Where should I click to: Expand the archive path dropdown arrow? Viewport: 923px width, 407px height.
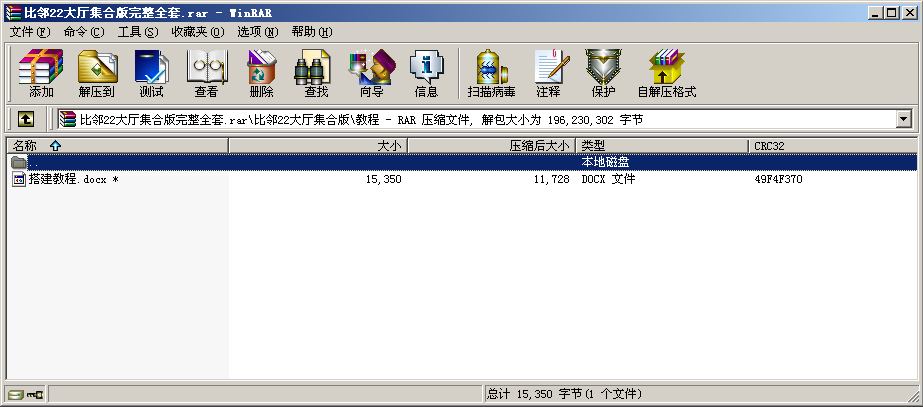point(903,119)
